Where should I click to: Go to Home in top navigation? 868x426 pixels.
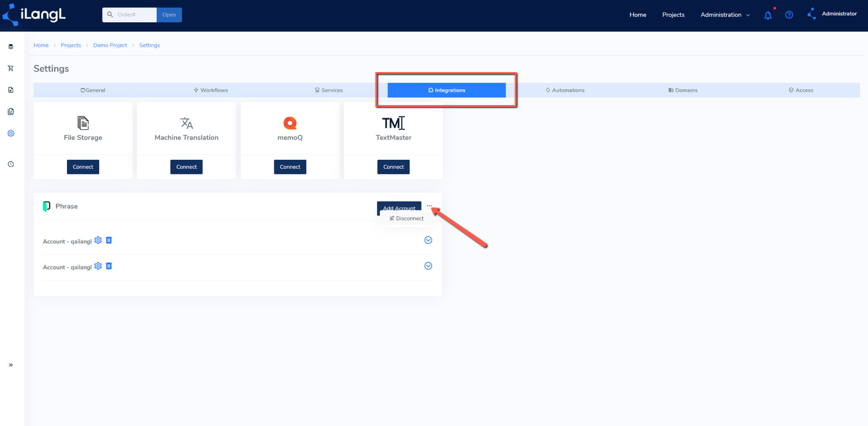click(638, 15)
